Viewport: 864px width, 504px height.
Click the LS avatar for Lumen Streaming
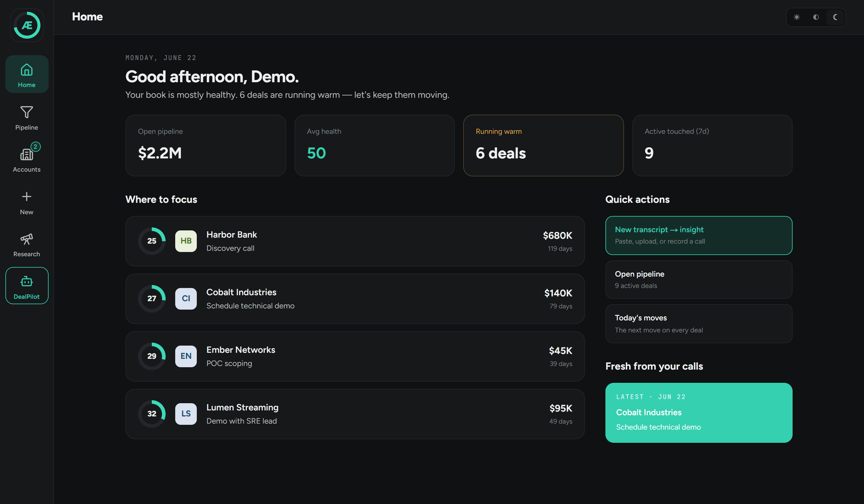pyautogui.click(x=186, y=414)
